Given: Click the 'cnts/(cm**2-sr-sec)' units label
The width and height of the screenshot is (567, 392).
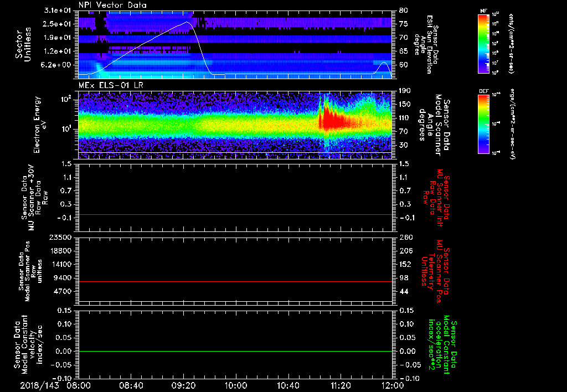Looking at the screenshot, I should (511, 43).
